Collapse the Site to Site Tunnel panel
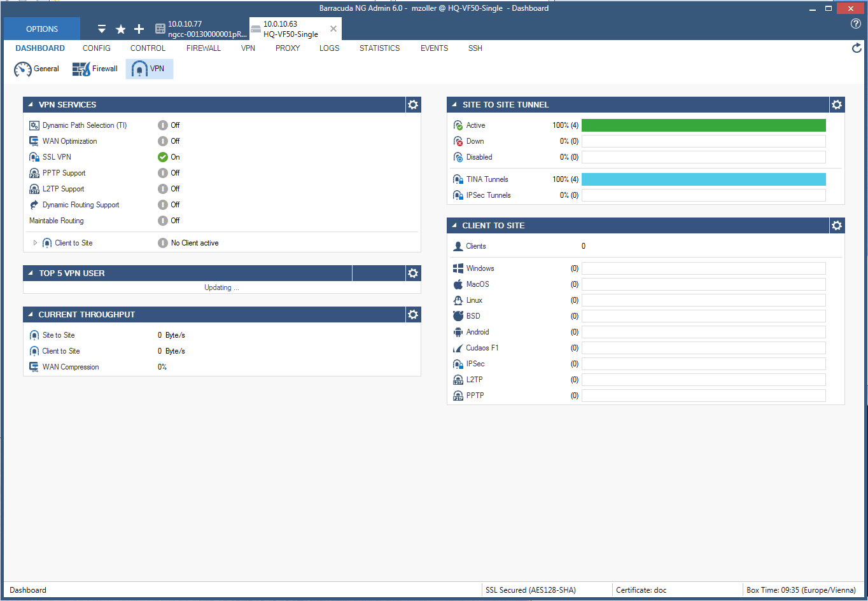The height and width of the screenshot is (601, 868). (x=454, y=105)
